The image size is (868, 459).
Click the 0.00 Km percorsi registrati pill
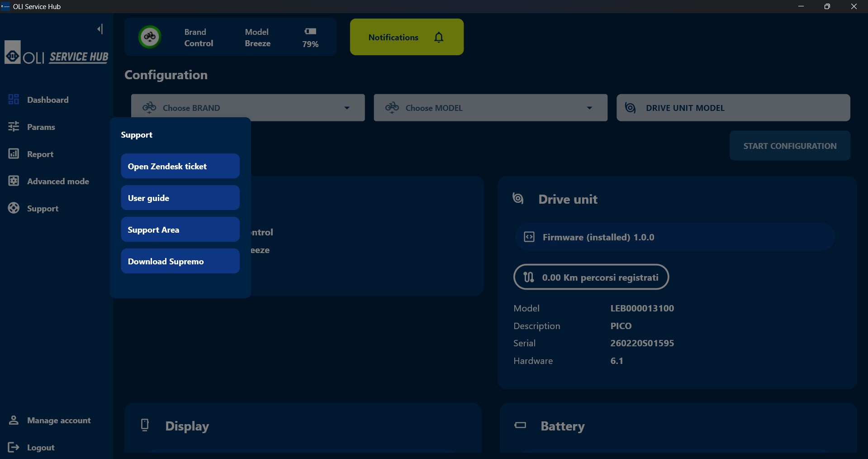591,277
